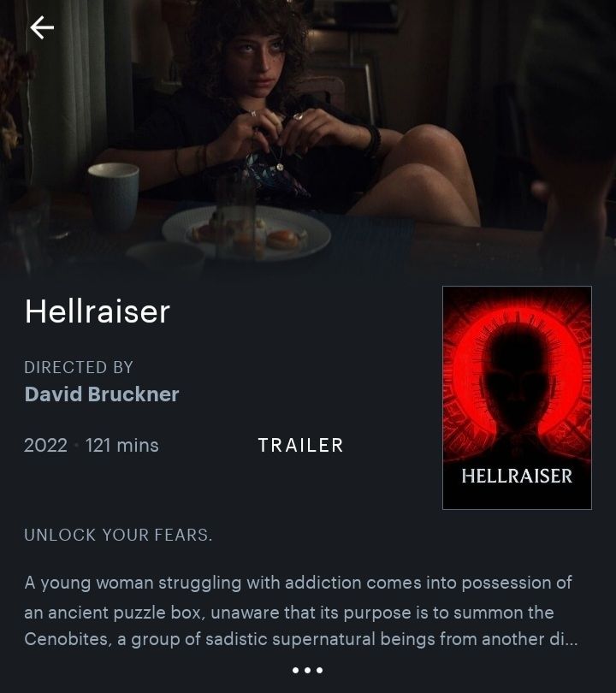
Task: Open director David Bruckner's page
Action: pos(102,394)
